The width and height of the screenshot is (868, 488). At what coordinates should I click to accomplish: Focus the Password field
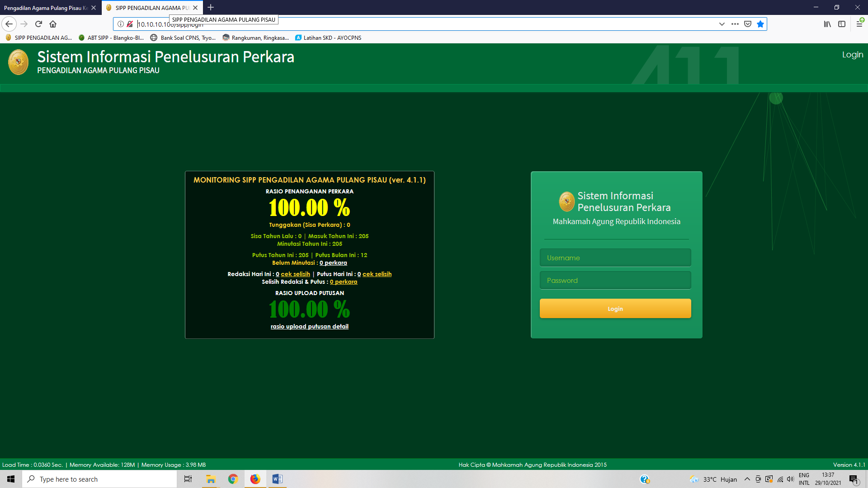[x=615, y=280]
